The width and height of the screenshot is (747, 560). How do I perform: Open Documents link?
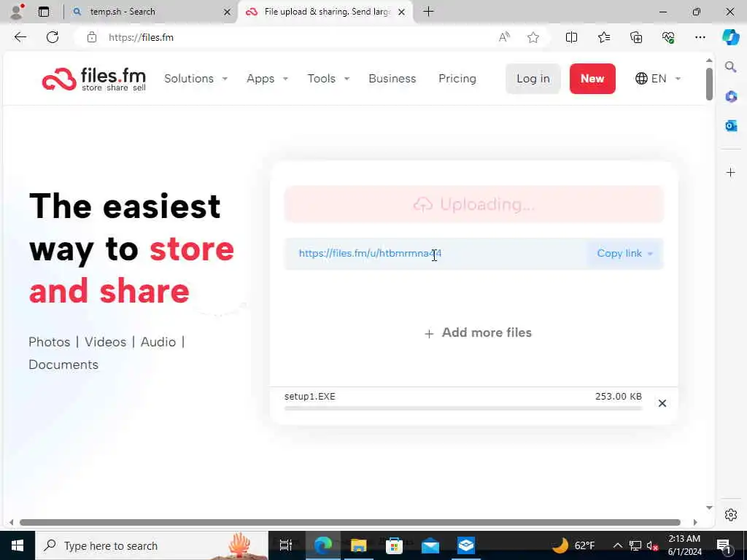(x=63, y=365)
